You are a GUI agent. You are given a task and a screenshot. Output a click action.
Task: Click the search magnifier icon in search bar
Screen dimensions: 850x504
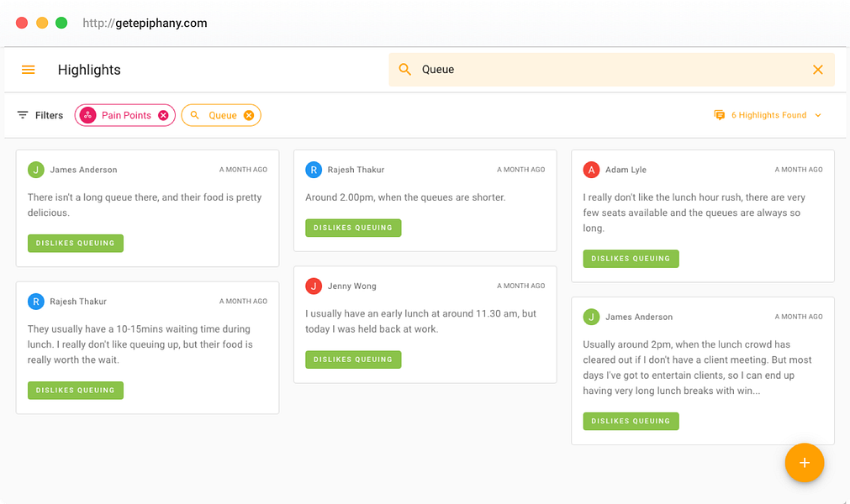coord(405,69)
